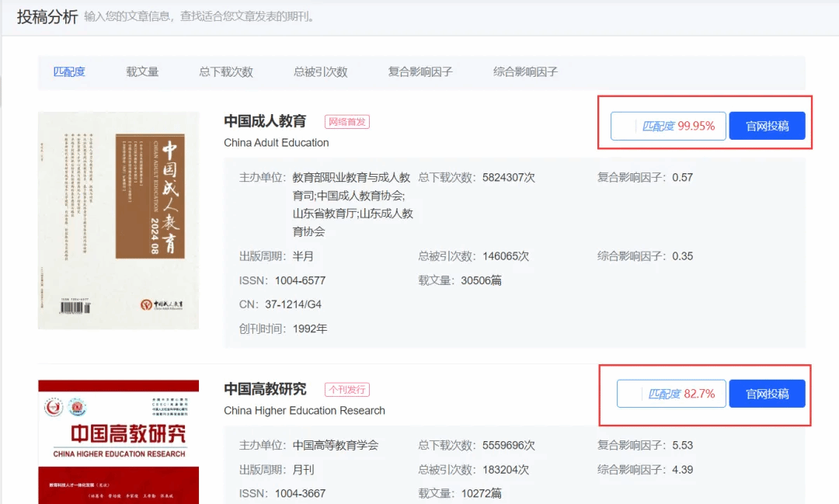Sort by 综合影响因子 tab
The image size is (839, 504).
(x=525, y=71)
